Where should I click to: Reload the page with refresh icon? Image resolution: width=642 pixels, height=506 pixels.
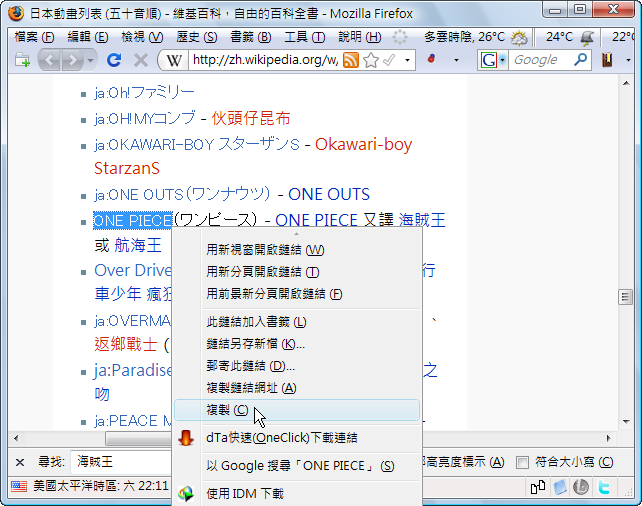(114, 60)
